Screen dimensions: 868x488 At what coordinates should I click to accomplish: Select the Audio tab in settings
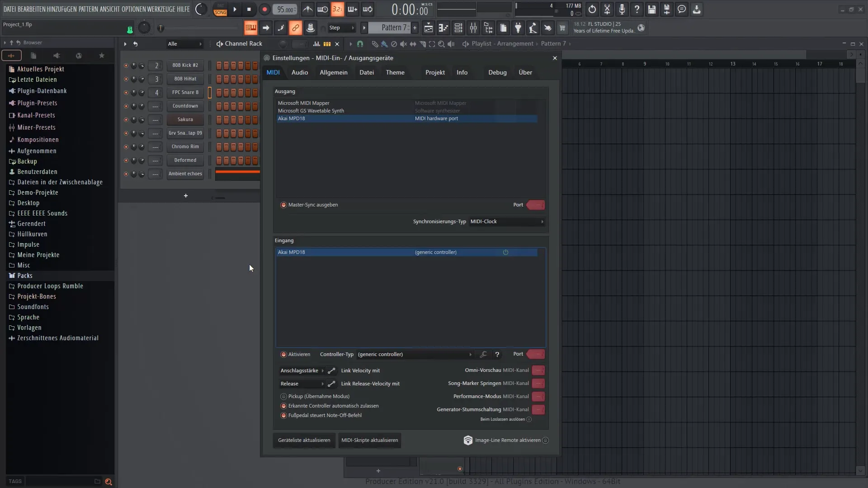coord(299,72)
